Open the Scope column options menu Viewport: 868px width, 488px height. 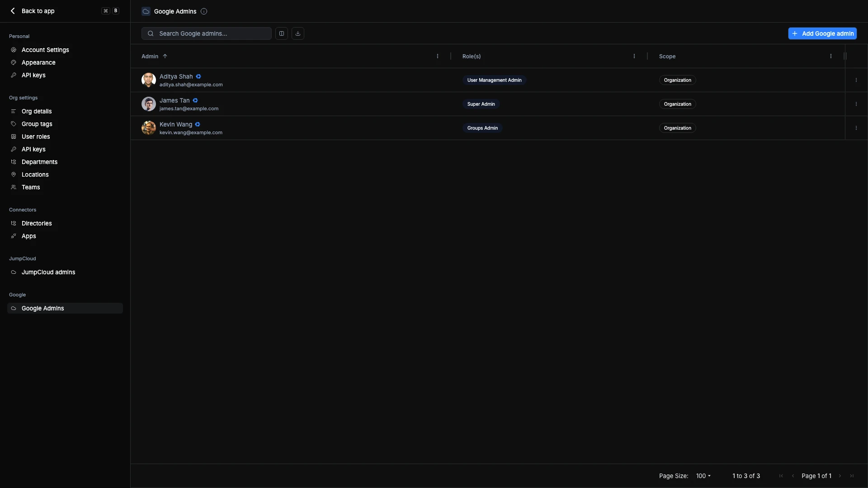830,56
